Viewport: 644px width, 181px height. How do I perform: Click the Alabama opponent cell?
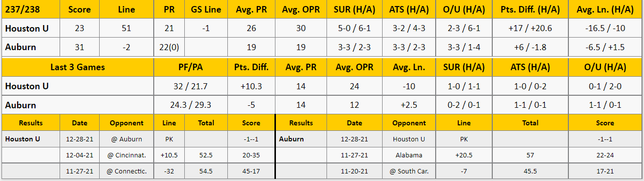click(x=409, y=155)
